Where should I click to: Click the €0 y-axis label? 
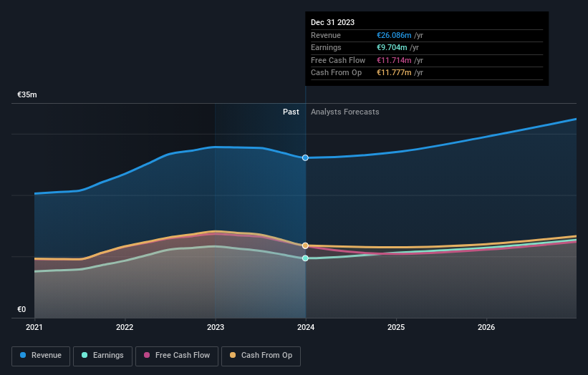tap(21, 309)
